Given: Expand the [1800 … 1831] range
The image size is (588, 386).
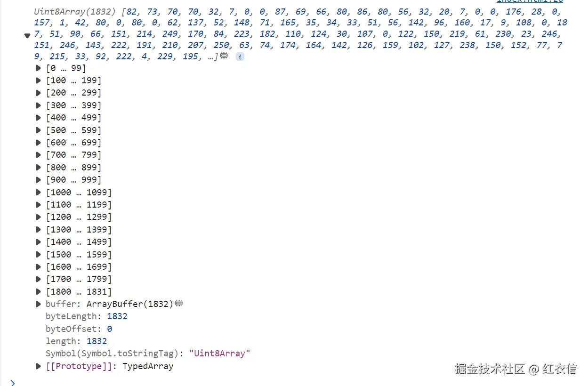Looking at the screenshot, I should (39, 292).
